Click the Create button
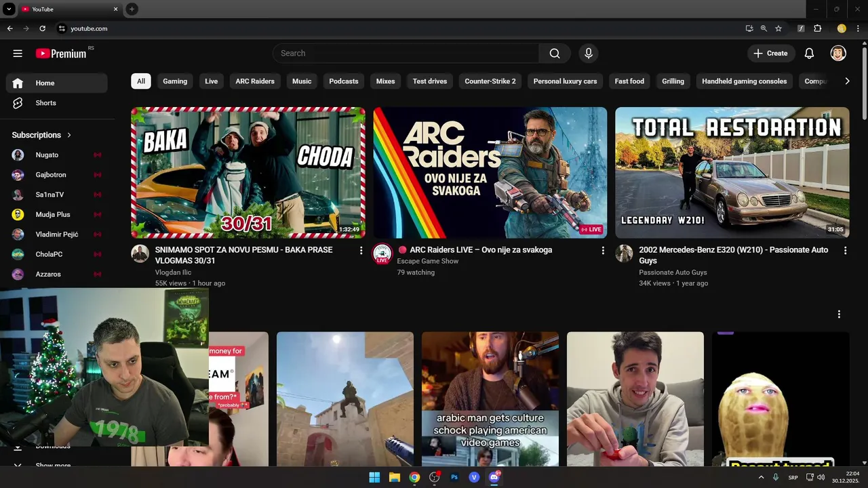 coord(770,53)
